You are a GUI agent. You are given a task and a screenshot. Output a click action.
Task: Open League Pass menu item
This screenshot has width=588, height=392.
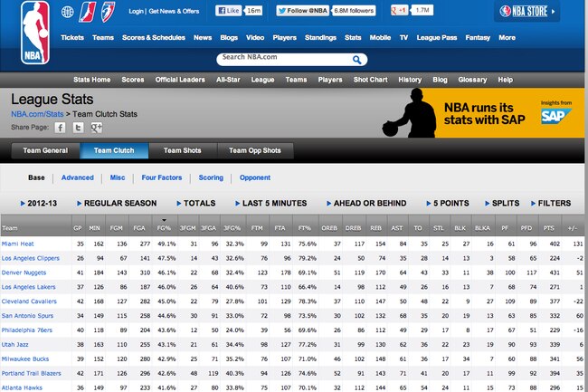click(437, 37)
